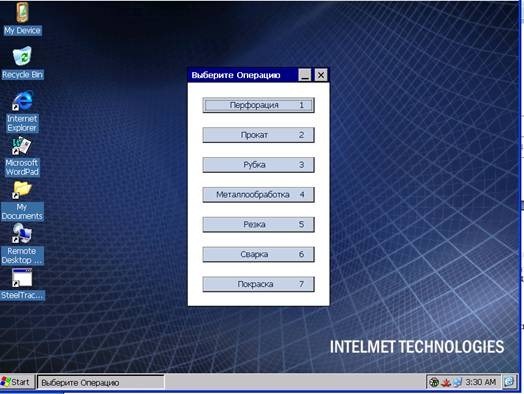
Task: Click the desktop icon in tray corner
Action: pyautogui.click(x=509, y=382)
